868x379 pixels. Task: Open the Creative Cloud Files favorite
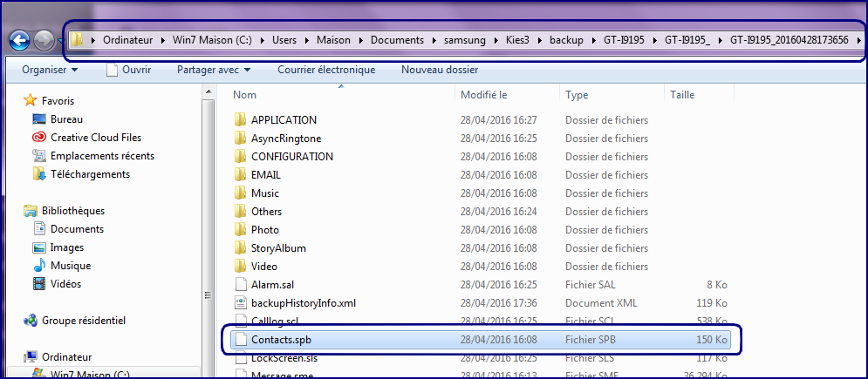(x=95, y=138)
